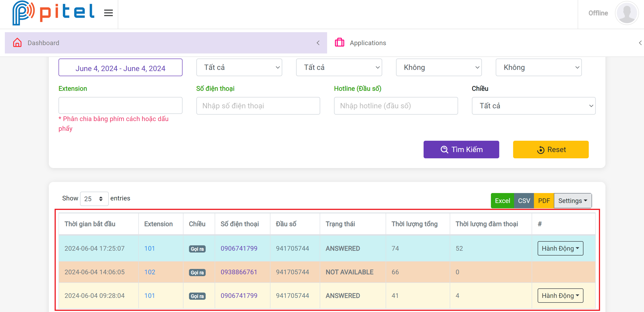Click the Applications briefcase icon
Image resolution: width=644 pixels, height=312 pixels.
coord(339,43)
